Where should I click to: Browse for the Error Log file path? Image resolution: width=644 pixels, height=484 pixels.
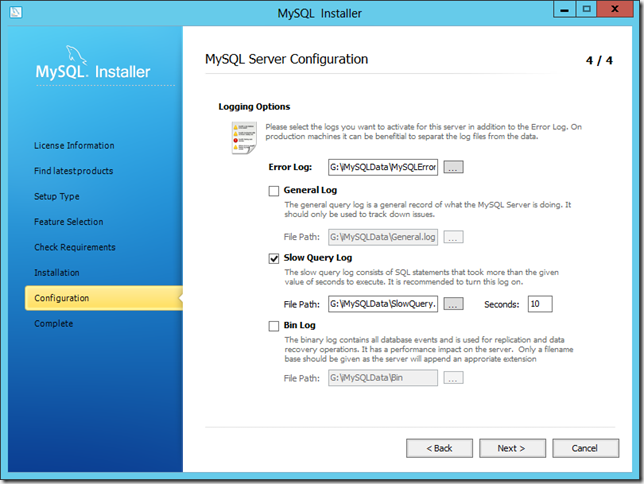453,167
